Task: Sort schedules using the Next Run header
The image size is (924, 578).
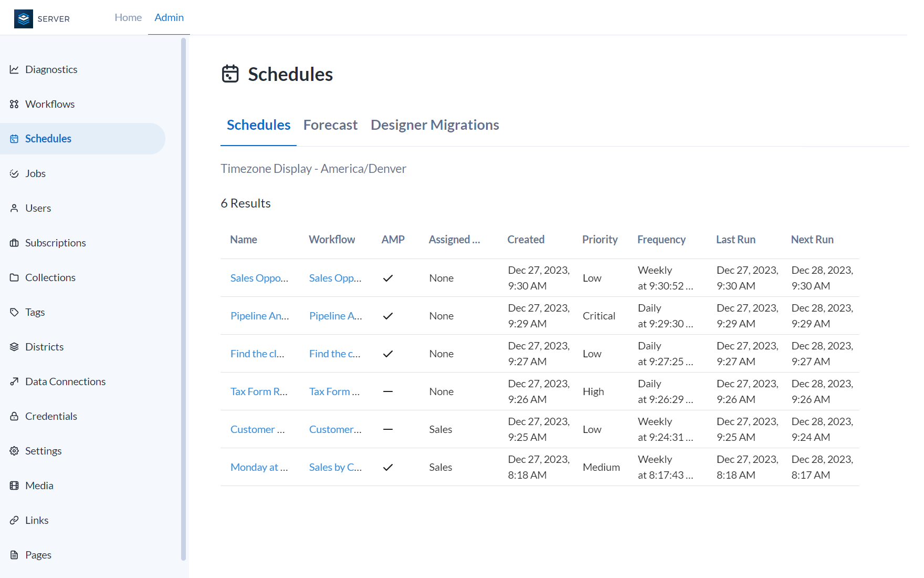Action: point(812,239)
